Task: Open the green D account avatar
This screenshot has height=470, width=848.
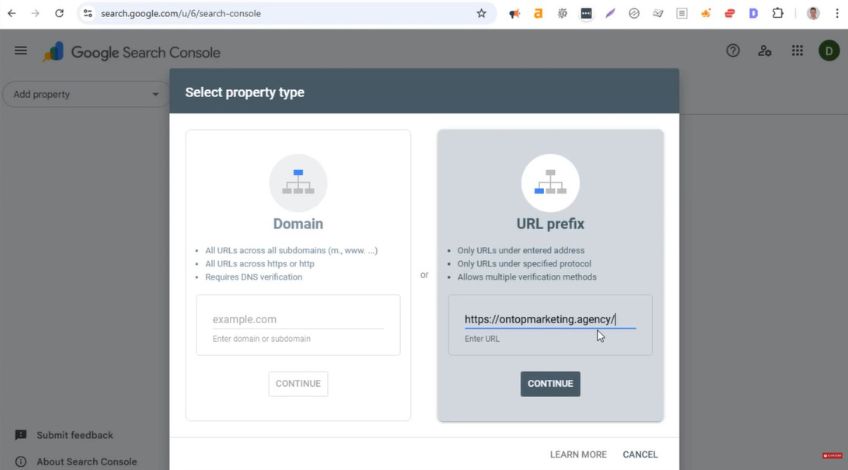Action: (829, 51)
